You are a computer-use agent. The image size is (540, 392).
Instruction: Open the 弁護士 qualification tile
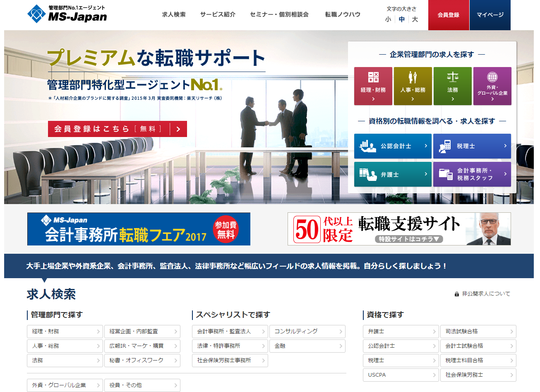pos(393,174)
